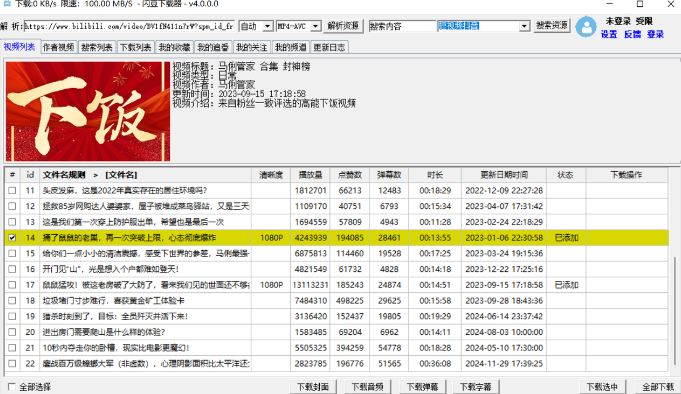Image resolution: width=681 pixels, height=394 pixels.
Task: Check the checkbox for row 17
Action: click(12, 285)
